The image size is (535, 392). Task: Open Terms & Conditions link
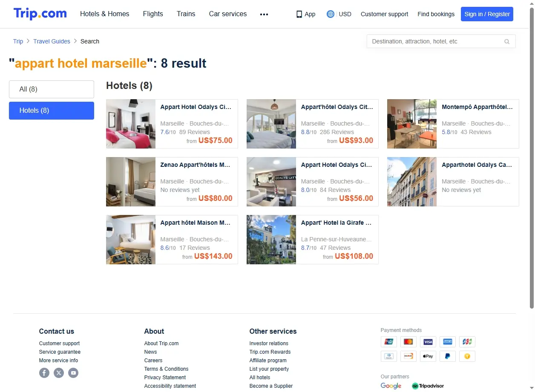tap(166, 369)
